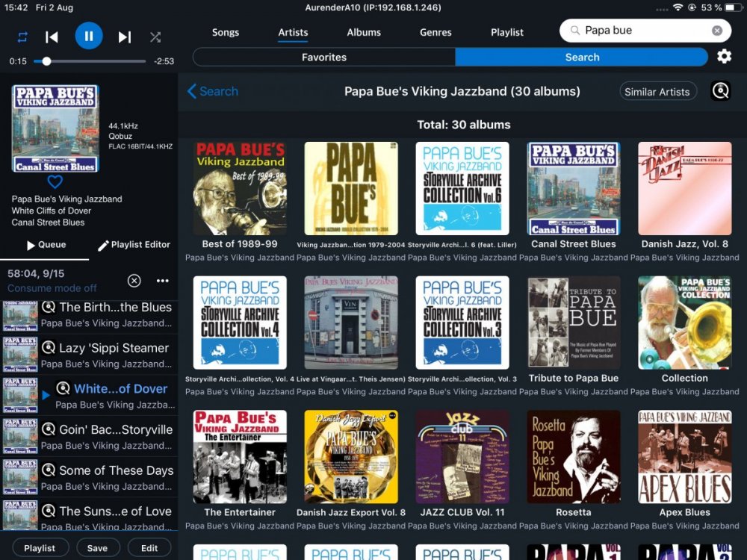Screen dimensions: 747x560
Task: Open the Collection album
Action: (684, 323)
